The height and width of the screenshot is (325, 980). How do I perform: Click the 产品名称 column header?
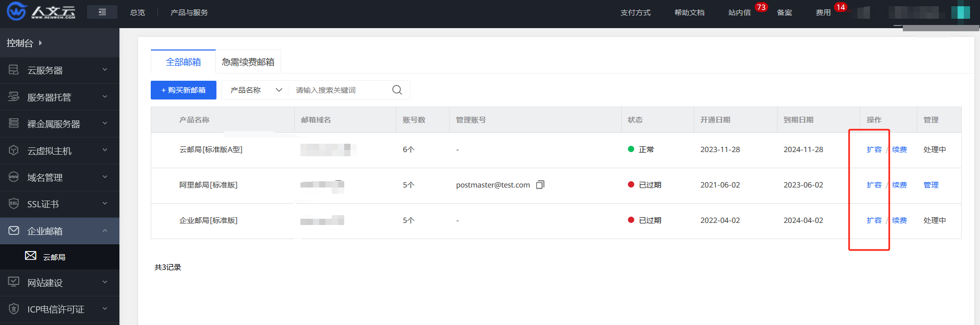[x=195, y=120]
